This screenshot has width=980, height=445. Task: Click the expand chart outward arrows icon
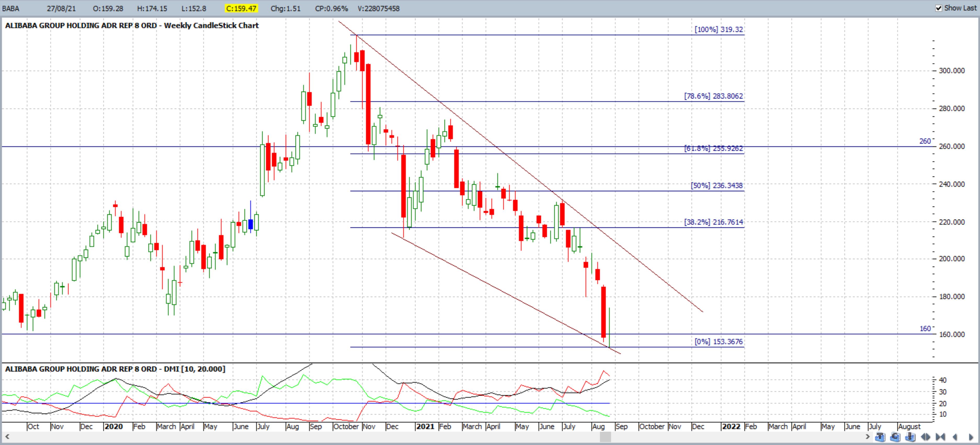pyautogui.click(x=926, y=437)
